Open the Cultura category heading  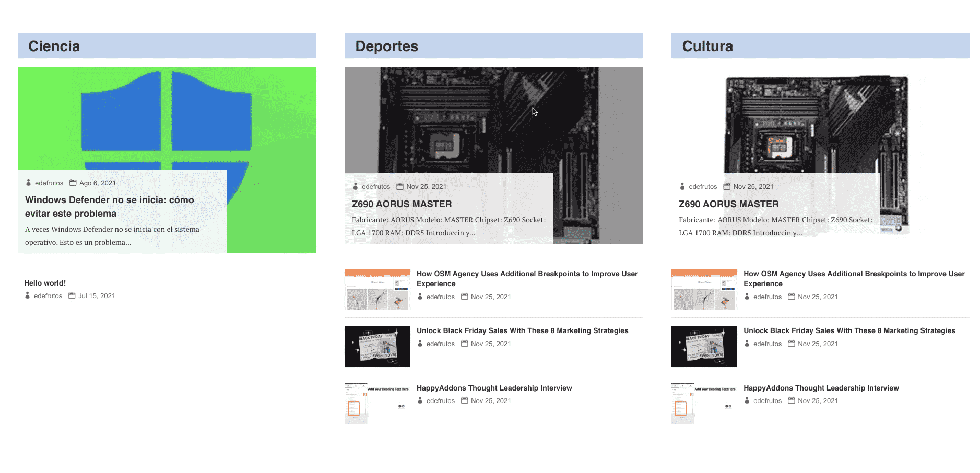coord(707,46)
